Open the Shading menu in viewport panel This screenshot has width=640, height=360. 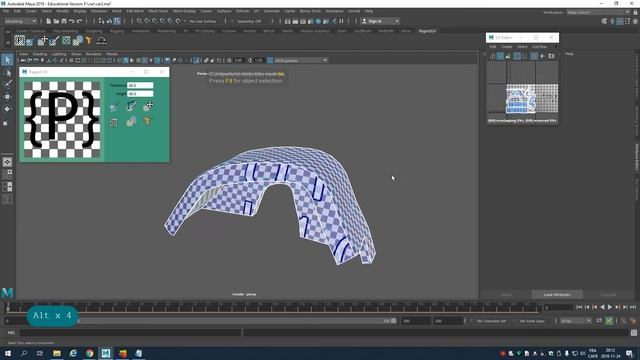(40, 54)
